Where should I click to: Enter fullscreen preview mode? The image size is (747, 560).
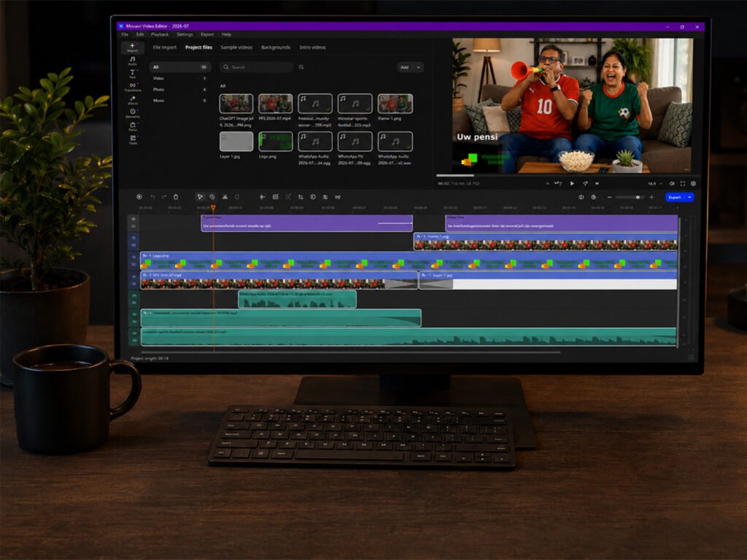[683, 183]
